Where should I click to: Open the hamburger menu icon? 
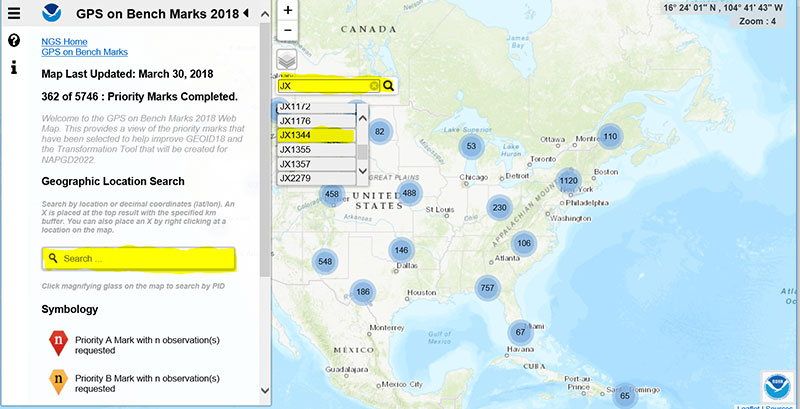click(14, 13)
